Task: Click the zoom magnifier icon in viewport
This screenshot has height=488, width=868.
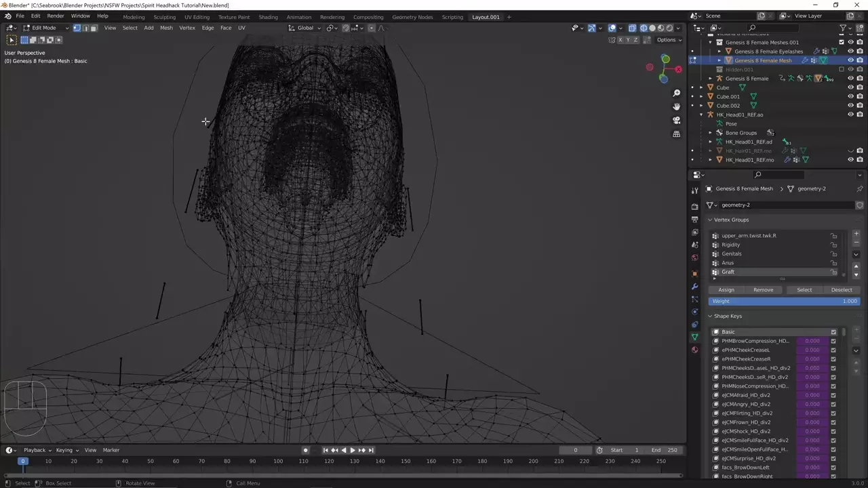Action: click(x=676, y=94)
